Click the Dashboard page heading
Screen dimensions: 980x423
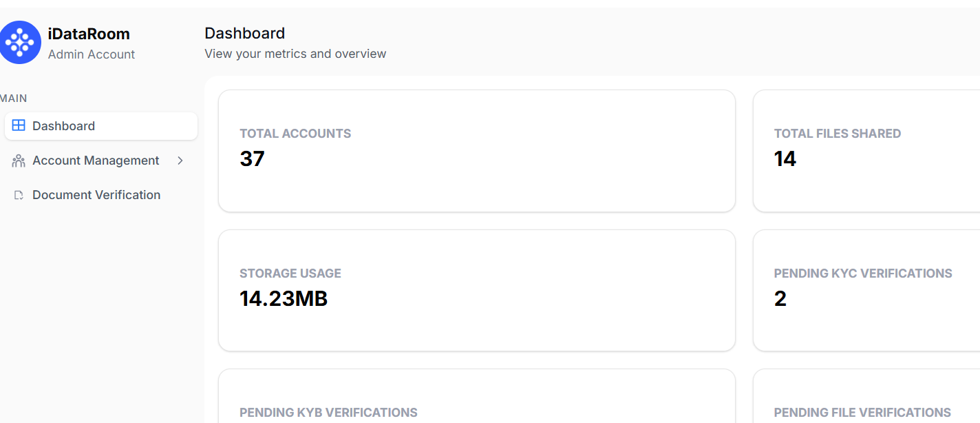(x=244, y=33)
